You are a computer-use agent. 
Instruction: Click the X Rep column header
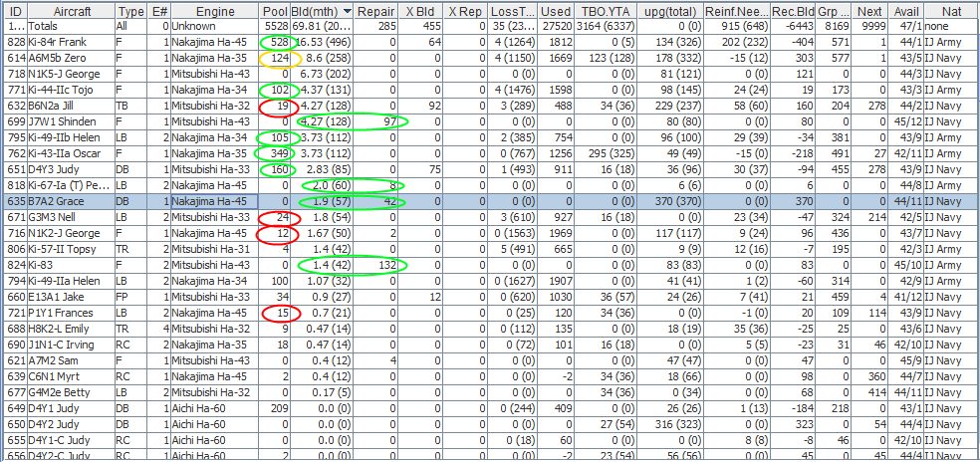click(465, 11)
